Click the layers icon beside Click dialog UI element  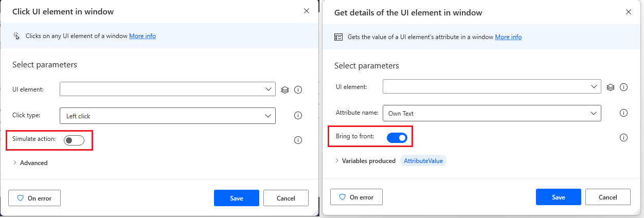pos(285,90)
